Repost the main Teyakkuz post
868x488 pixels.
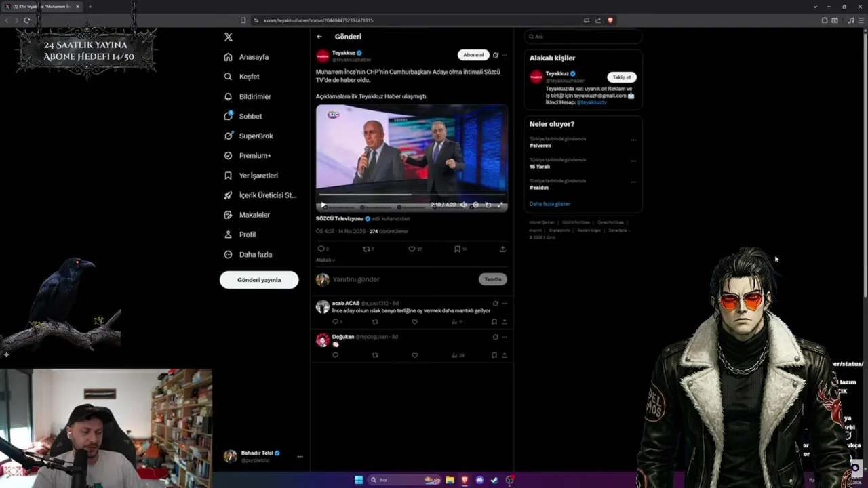366,249
